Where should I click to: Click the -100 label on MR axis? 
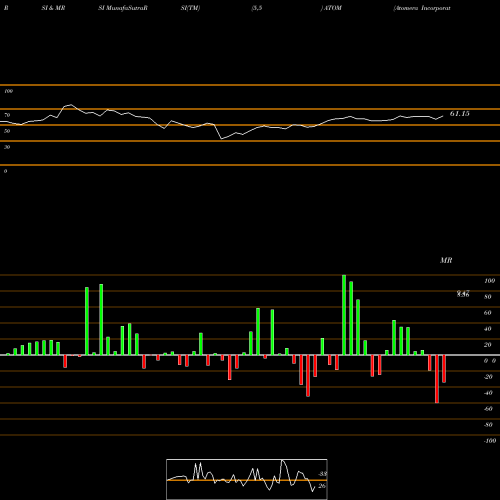490,441
